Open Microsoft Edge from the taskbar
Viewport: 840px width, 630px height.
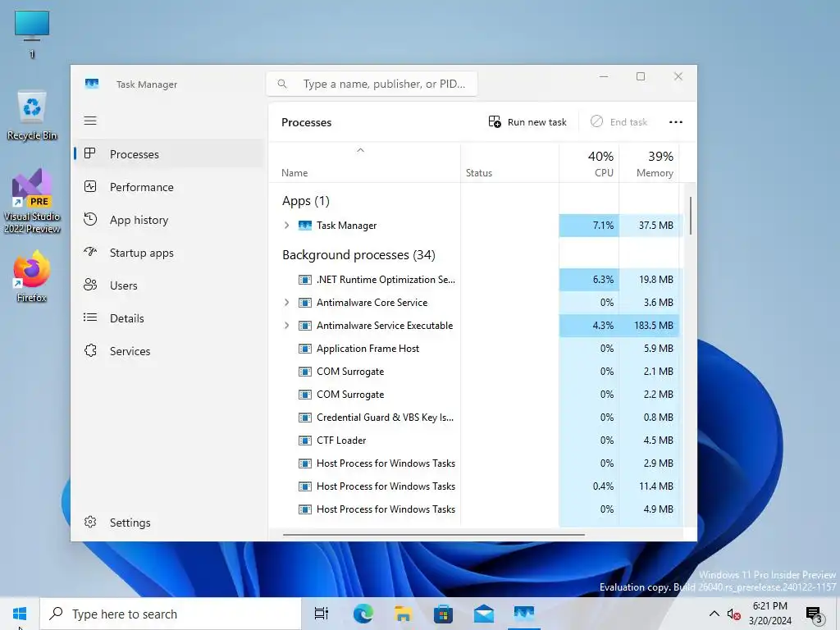pyautogui.click(x=363, y=614)
